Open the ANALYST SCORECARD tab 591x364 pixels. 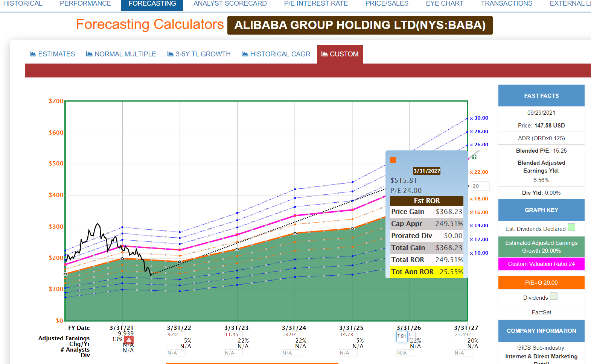230,4
